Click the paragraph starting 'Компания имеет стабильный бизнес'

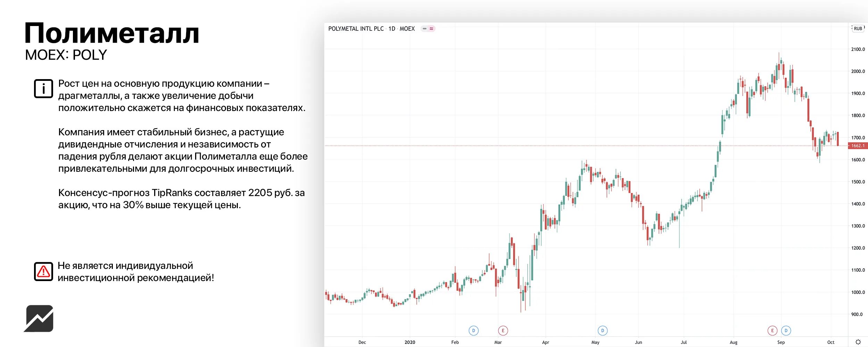(183, 150)
